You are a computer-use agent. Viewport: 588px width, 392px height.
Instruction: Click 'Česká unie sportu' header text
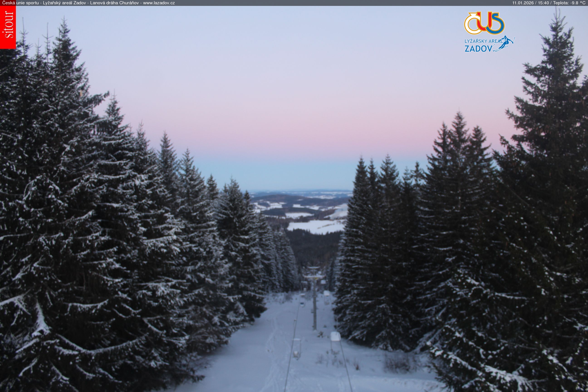(x=20, y=3)
